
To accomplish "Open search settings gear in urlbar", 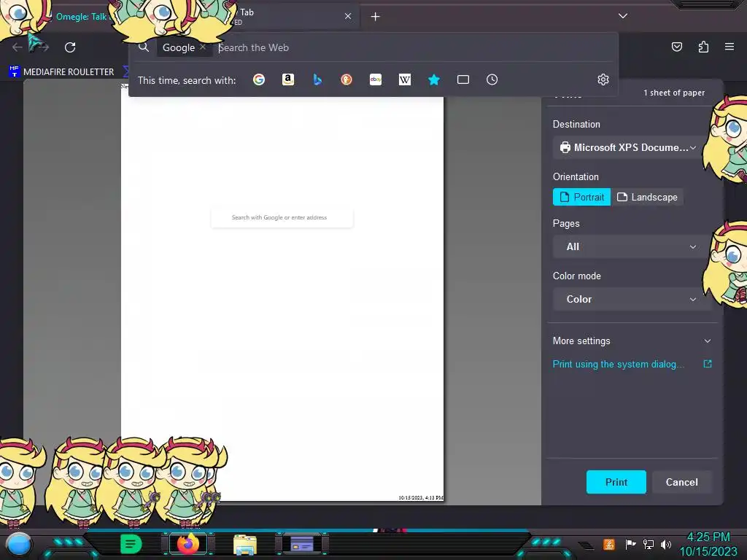I will click(x=603, y=79).
